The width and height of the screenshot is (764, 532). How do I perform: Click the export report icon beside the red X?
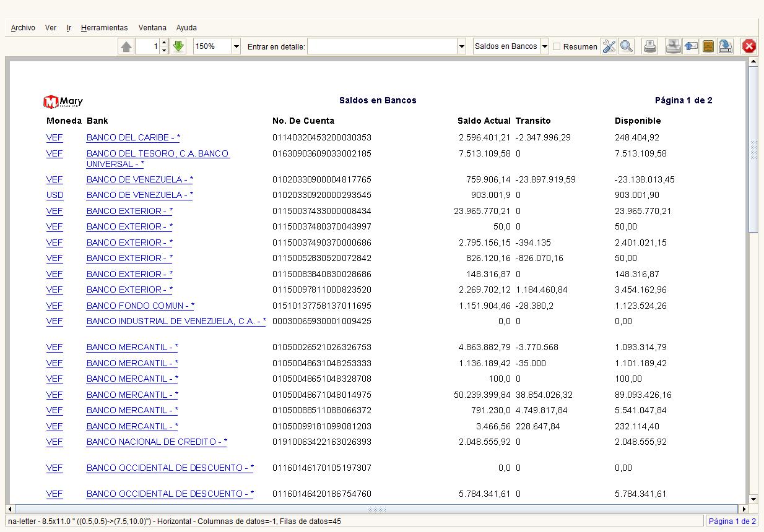tap(726, 46)
